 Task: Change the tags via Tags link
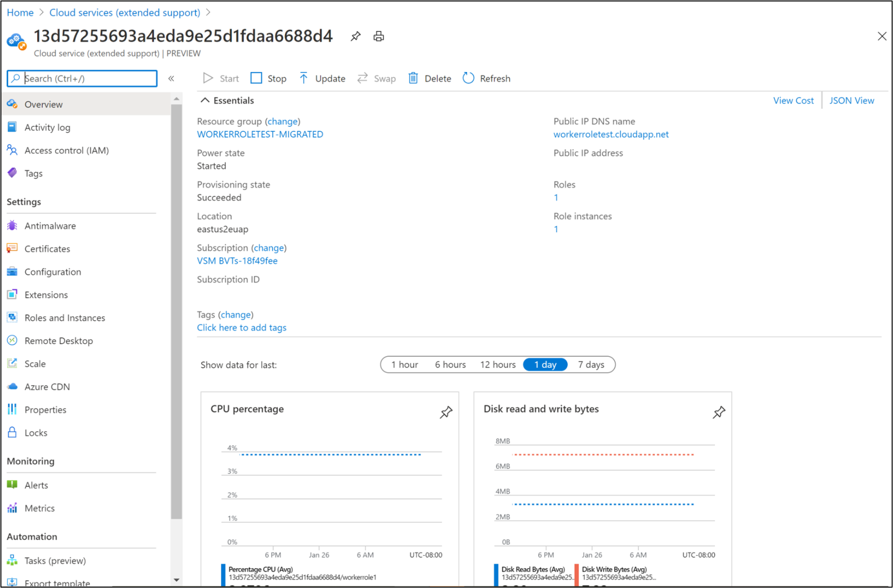(x=236, y=314)
